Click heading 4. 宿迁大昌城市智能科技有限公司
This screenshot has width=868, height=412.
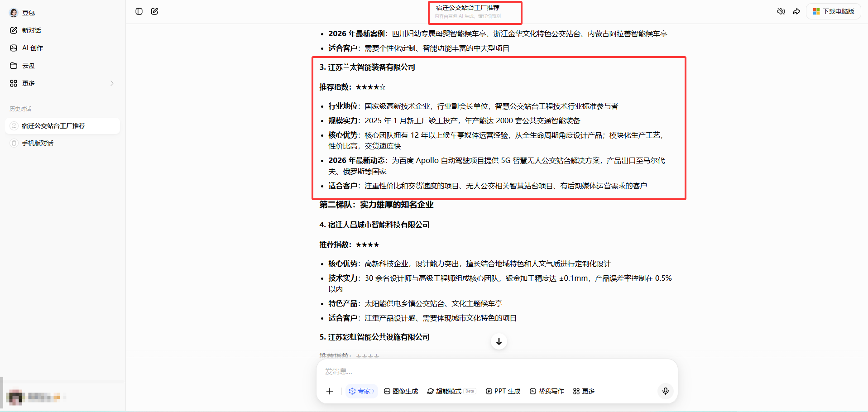tap(374, 225)
